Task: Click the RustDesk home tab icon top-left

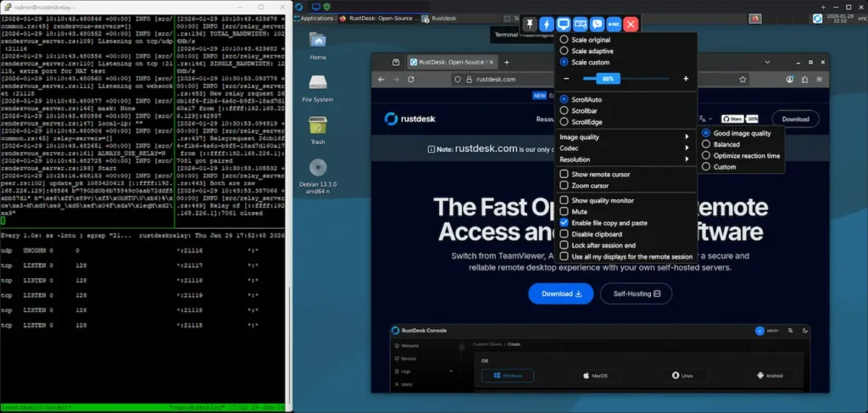Action: pos(299,7)
